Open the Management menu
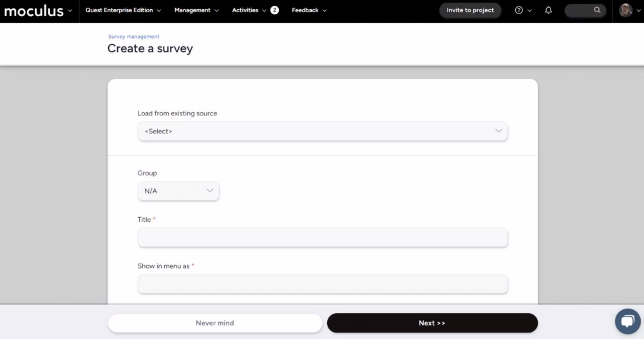 coord(196,10)
